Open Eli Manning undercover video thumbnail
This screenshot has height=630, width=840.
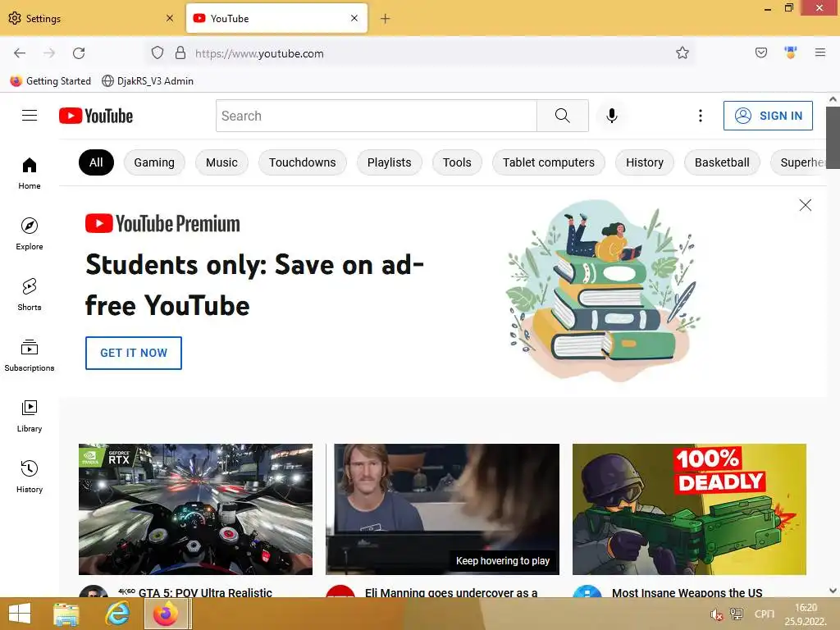442,509
